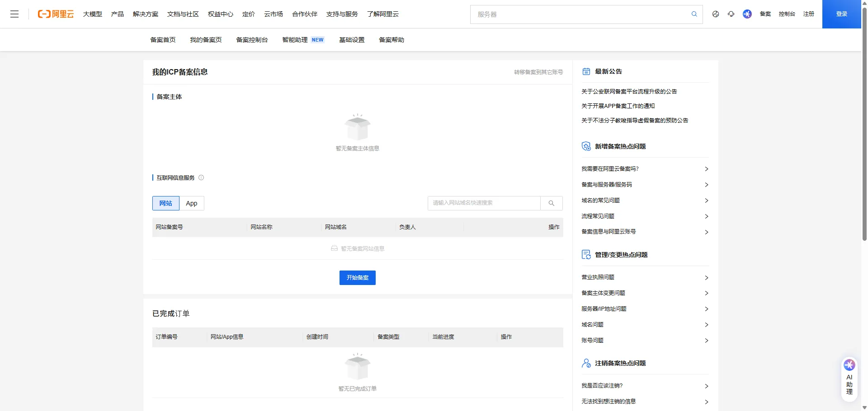Open the 备案控制台 tab
Viewport: 868px width, 411px height.
tap(252, 40)
